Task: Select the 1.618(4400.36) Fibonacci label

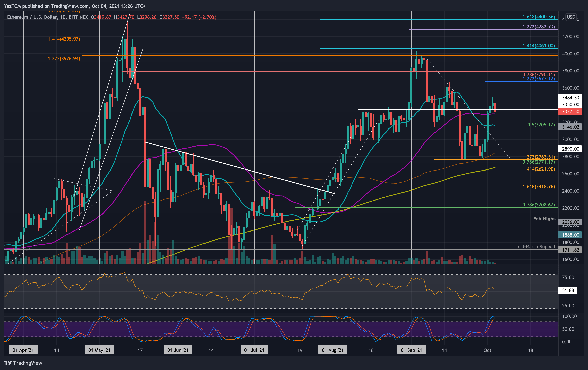Action: [x=539, y=17]
